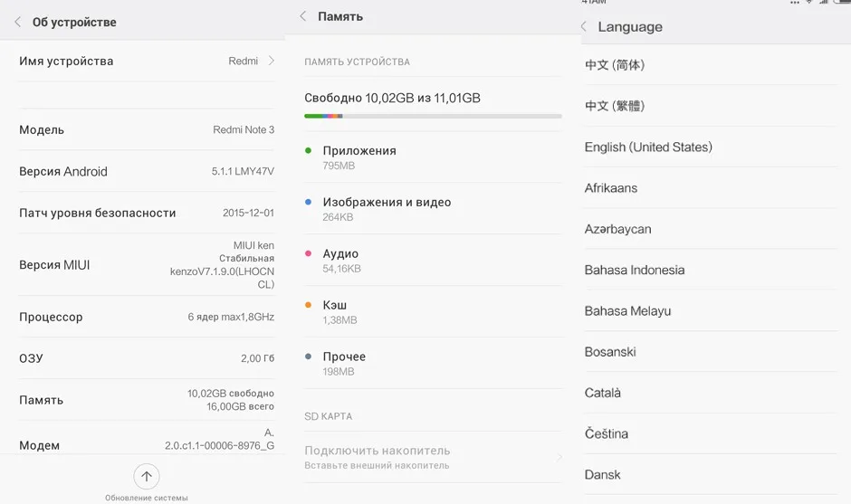
Task: Open the Обновление системы label
Action: click(x=147, y=498)
